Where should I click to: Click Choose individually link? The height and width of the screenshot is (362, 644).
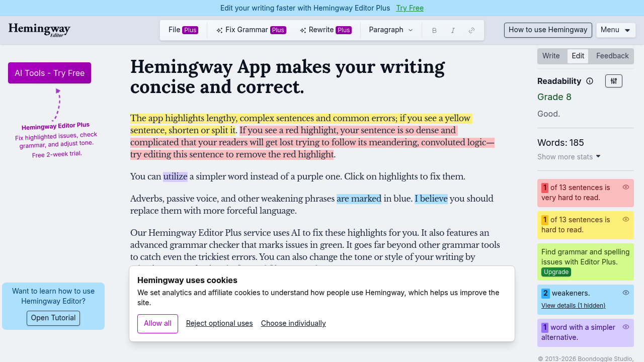[293, 323]
